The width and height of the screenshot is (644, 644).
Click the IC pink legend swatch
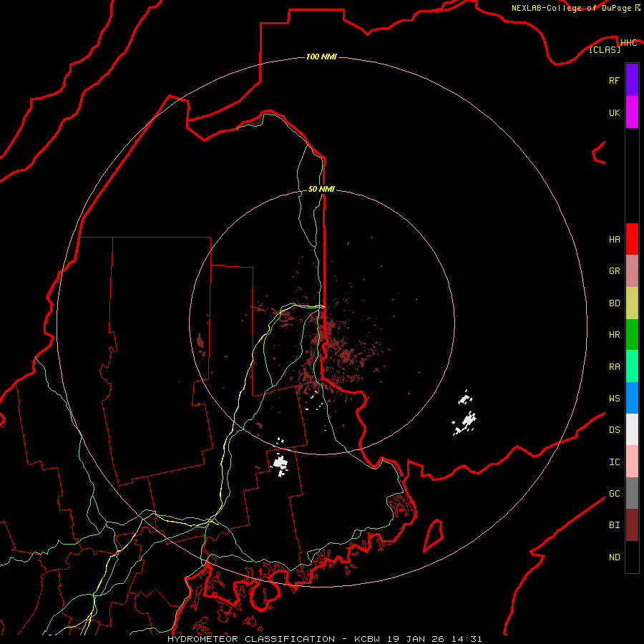[x=632, y=462]
